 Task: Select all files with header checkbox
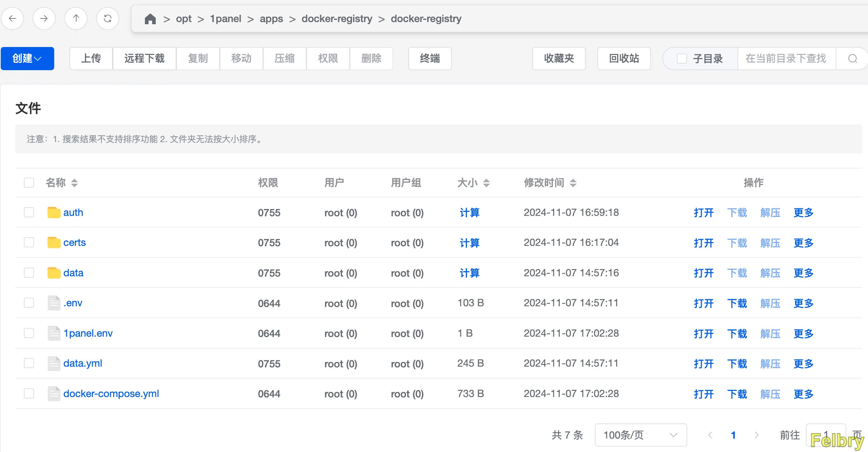coord(29,183)
